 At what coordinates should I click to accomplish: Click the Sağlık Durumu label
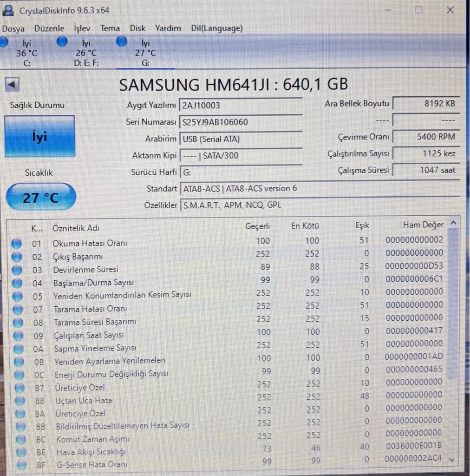click(37, 106)
